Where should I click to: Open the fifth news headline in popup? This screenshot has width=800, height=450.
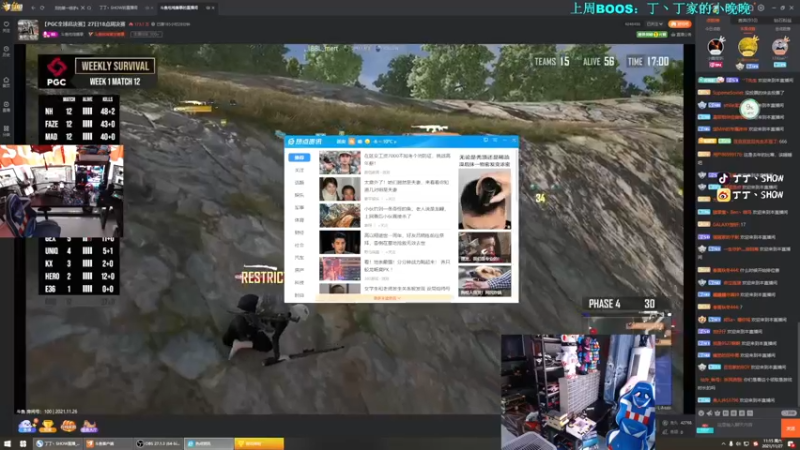pyautogui.click(x=407, y=265)
